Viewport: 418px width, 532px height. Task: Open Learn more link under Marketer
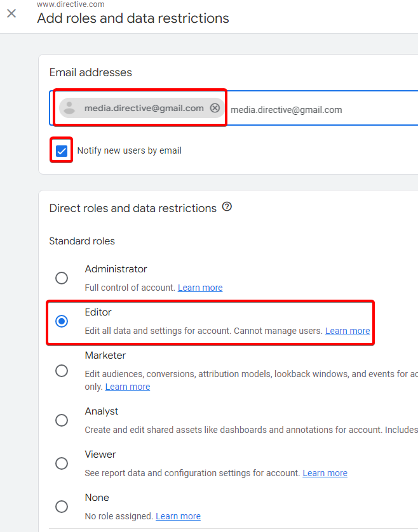click(x=128, y=387)
